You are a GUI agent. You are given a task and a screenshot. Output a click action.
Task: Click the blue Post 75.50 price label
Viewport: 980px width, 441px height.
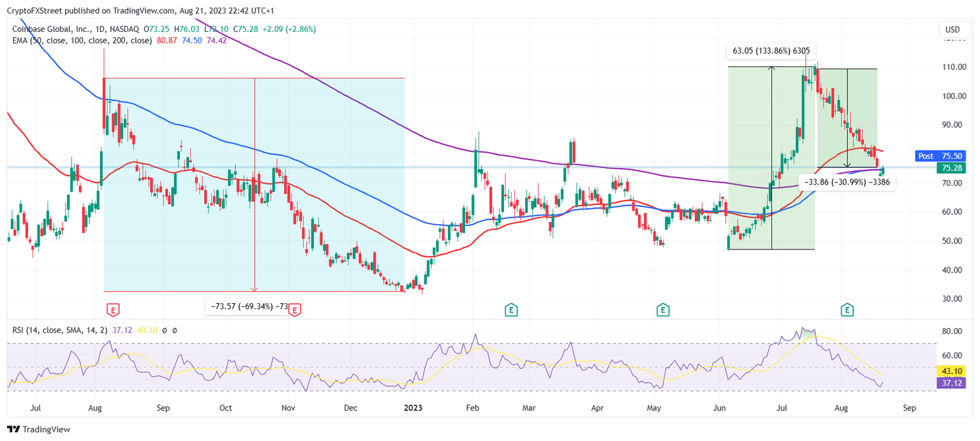click(x=941, y=156)
